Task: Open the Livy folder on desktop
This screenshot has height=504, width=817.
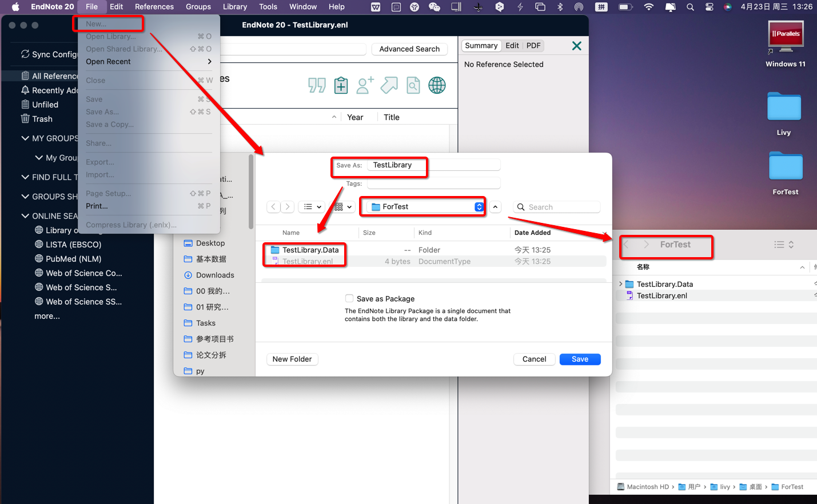Action: (784, 113)
